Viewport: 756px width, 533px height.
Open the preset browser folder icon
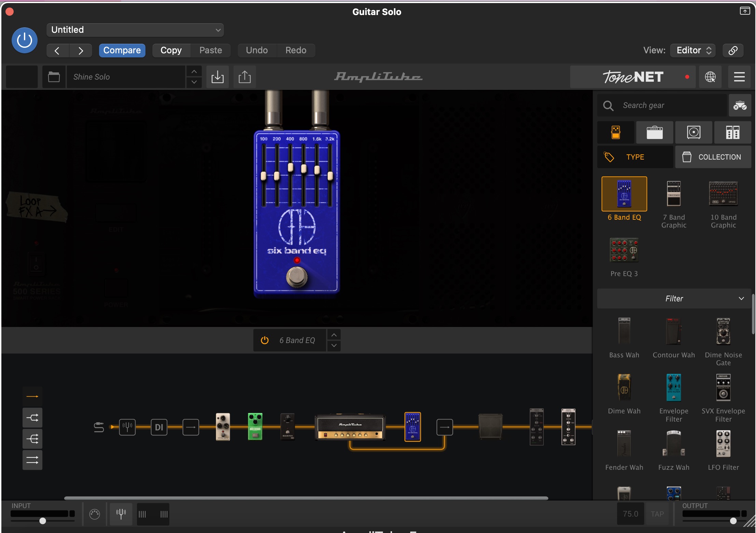54,77
